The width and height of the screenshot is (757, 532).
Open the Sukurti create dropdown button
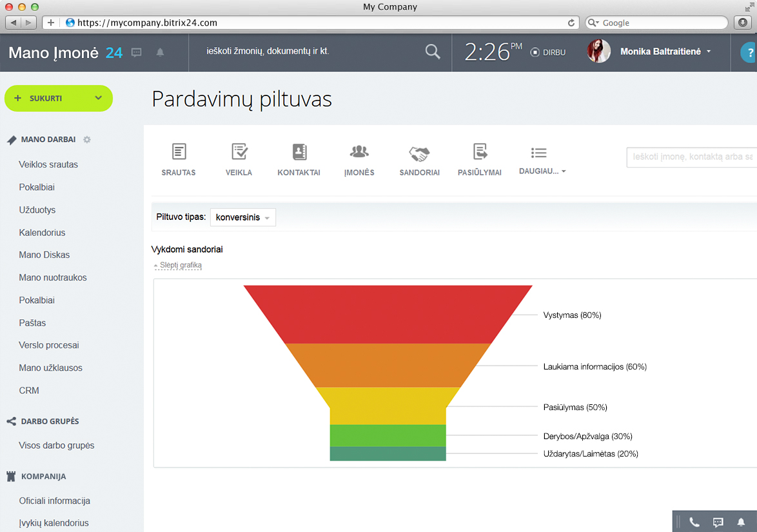point(59,98)
